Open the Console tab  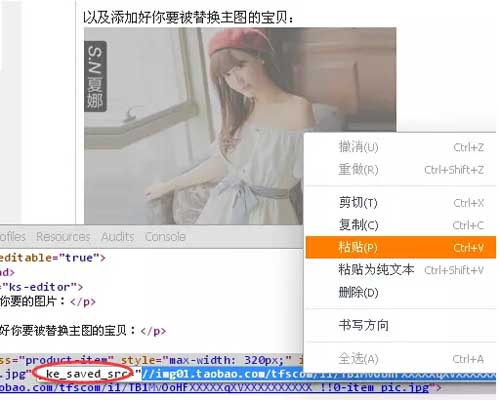(165, 237)
